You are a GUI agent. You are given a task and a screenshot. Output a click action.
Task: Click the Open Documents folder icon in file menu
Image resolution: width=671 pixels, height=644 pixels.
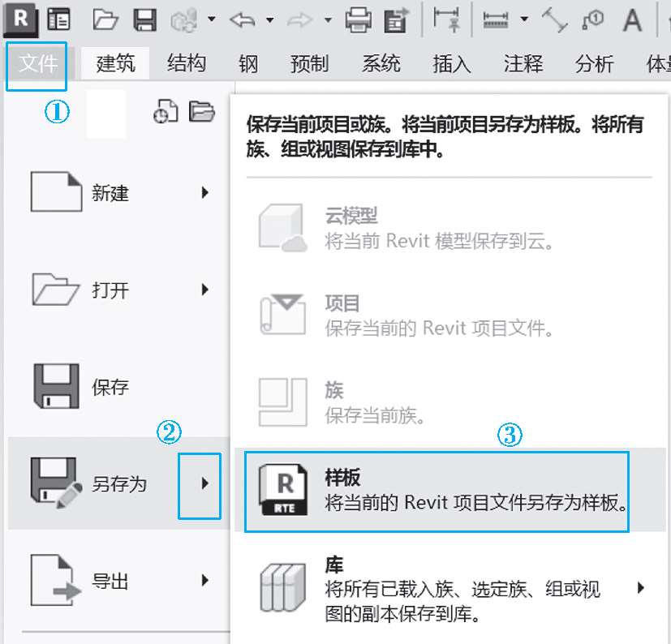[202, 111]
